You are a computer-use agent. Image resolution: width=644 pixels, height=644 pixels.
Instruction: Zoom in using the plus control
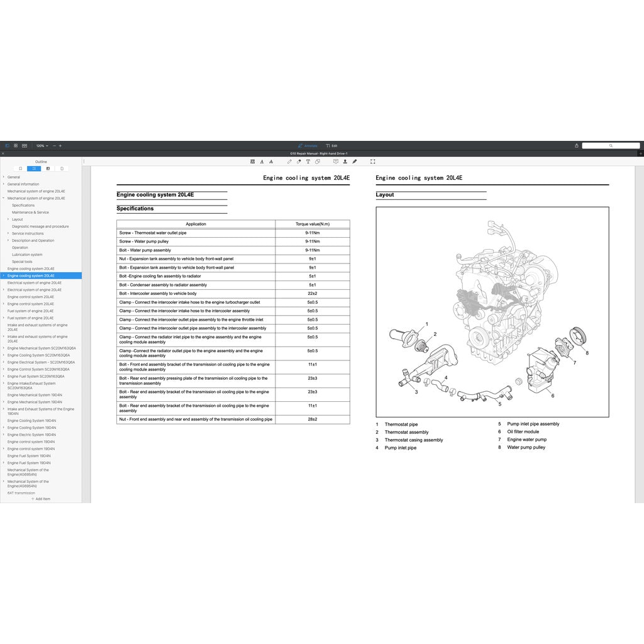pyautogui.click(x=60, y=145)
